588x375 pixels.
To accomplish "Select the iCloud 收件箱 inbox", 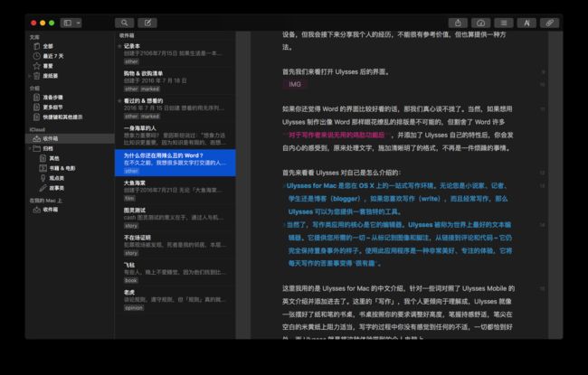I will click(70, 138).
